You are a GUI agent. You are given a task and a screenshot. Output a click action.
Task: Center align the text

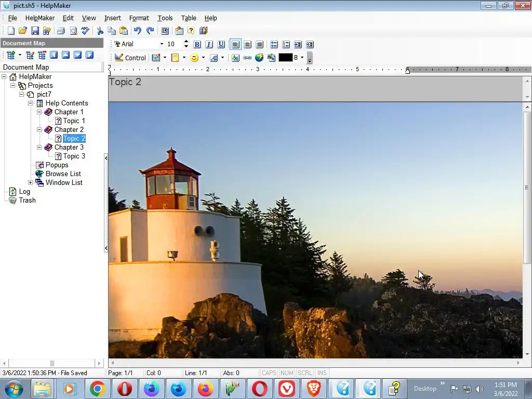pyautogui.click(x=247, y=45)
